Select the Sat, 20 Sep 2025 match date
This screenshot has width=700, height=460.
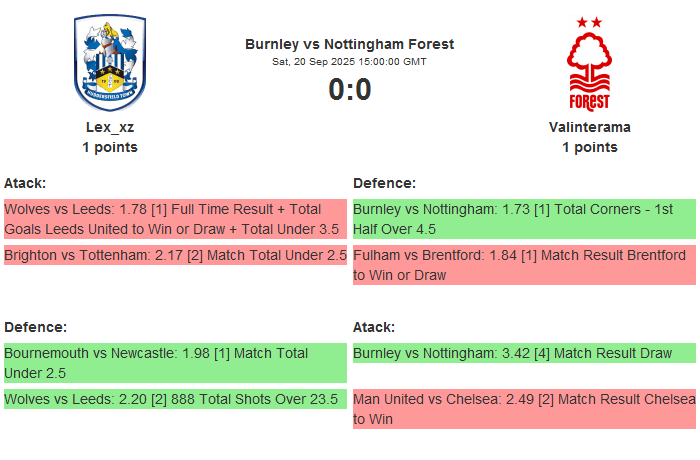(349, 62)
